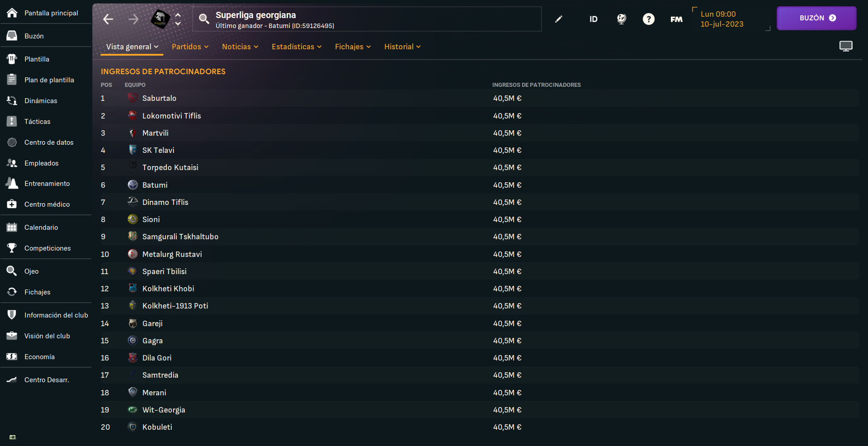The height and width of the screenshot is (446, 868).
Task: Open Tácticas board icon
Action: 12,121
